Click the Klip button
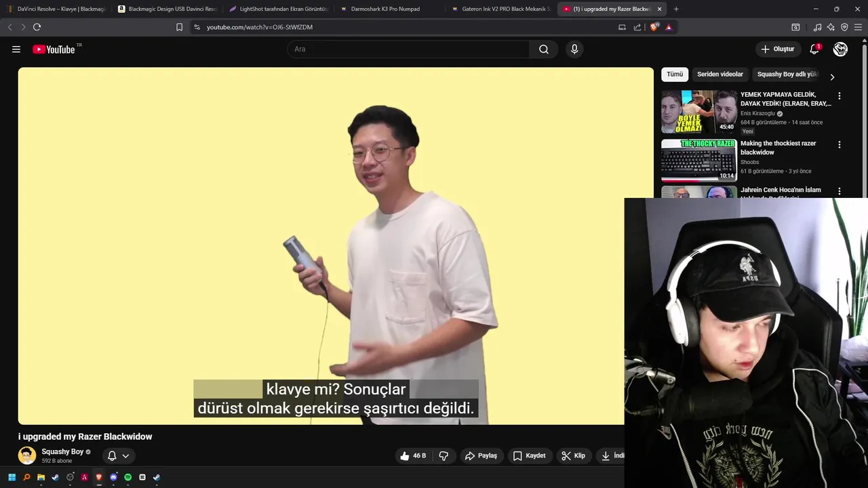 click(x=573, y=456)
